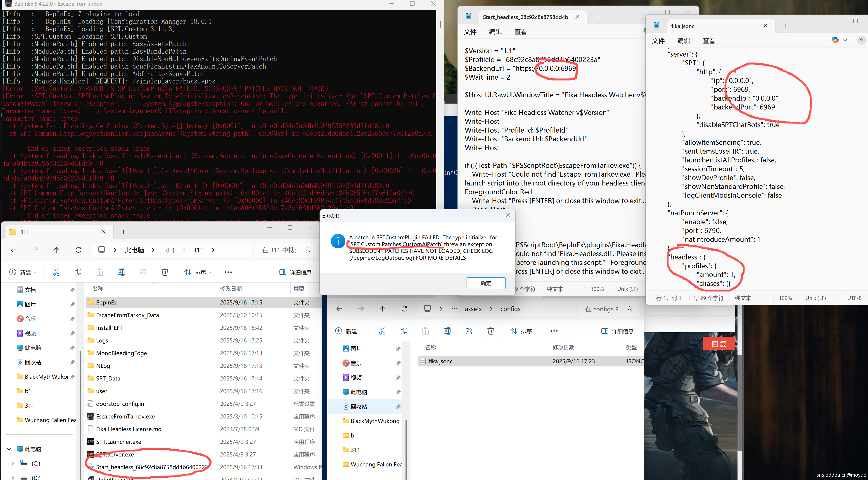Viewport: 868px width, 480px height.
Task: Click configs breadcrumb in address bar
Action: point(510,309)
